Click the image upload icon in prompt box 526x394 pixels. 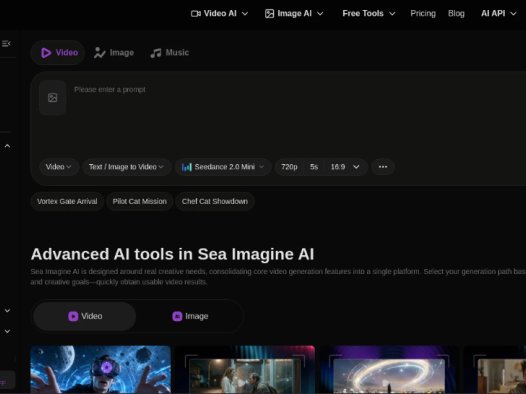tap(53, 98)
